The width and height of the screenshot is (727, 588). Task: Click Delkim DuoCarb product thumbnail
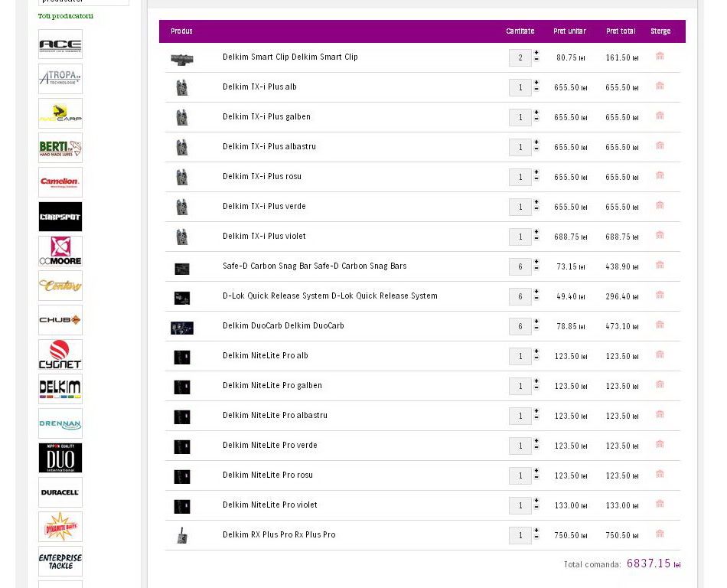point(182,328)
